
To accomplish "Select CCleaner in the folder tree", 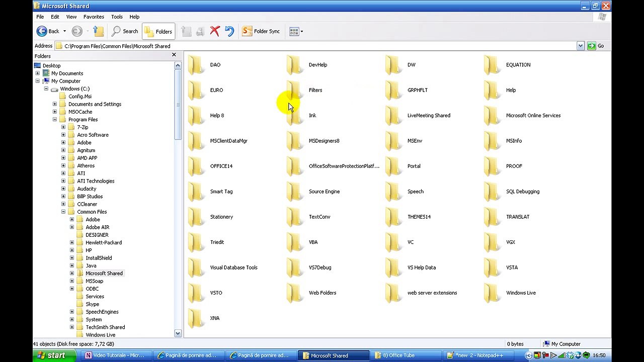I will click(x=87, y=204).
